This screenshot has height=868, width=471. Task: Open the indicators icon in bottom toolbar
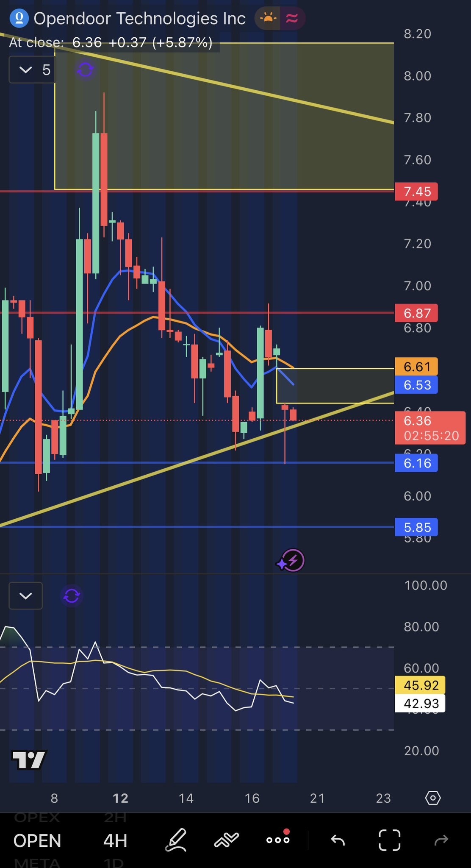coord(227,840)
